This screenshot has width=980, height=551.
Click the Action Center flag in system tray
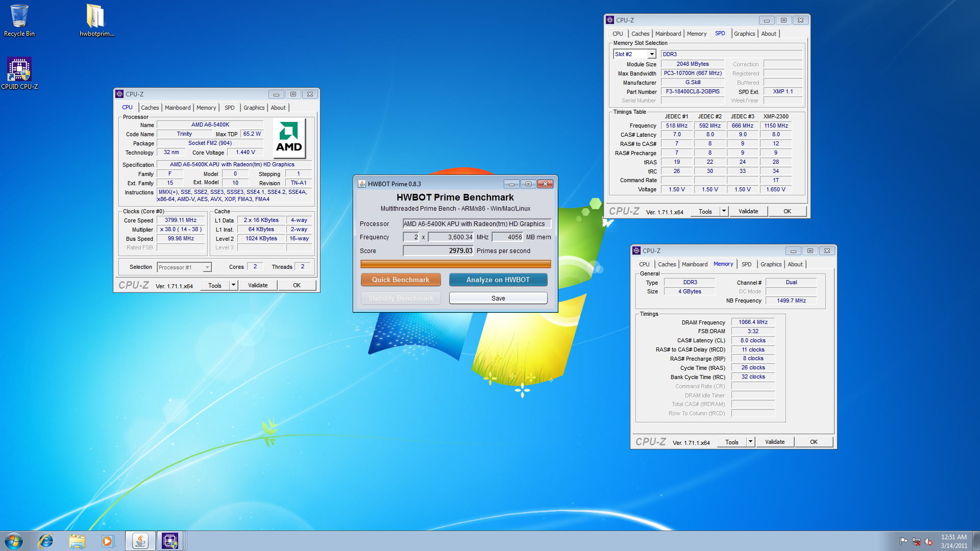(x=903, y=541)
